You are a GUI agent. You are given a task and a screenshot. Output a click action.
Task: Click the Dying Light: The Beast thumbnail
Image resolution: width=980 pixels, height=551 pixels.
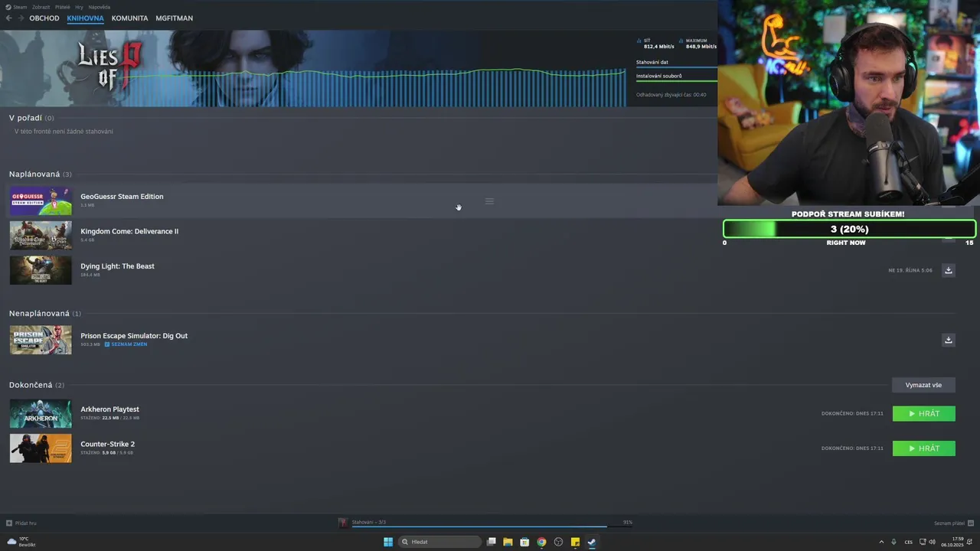click(41, 270)
